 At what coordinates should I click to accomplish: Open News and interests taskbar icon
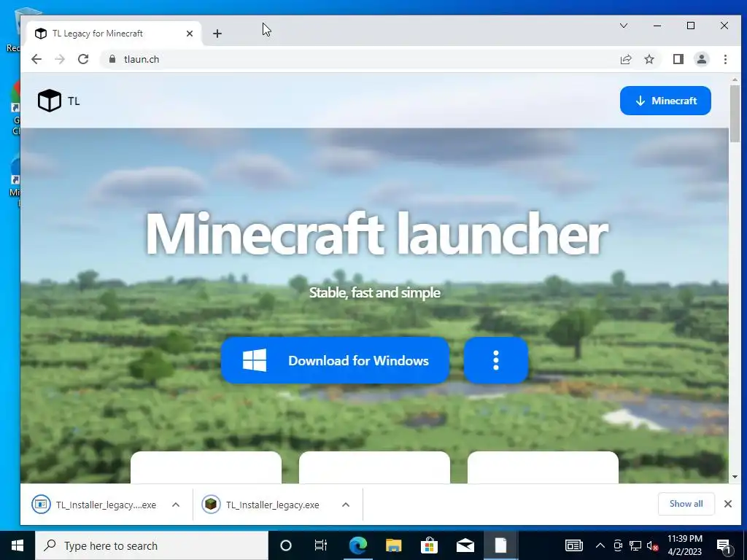(x=573, y=545)
